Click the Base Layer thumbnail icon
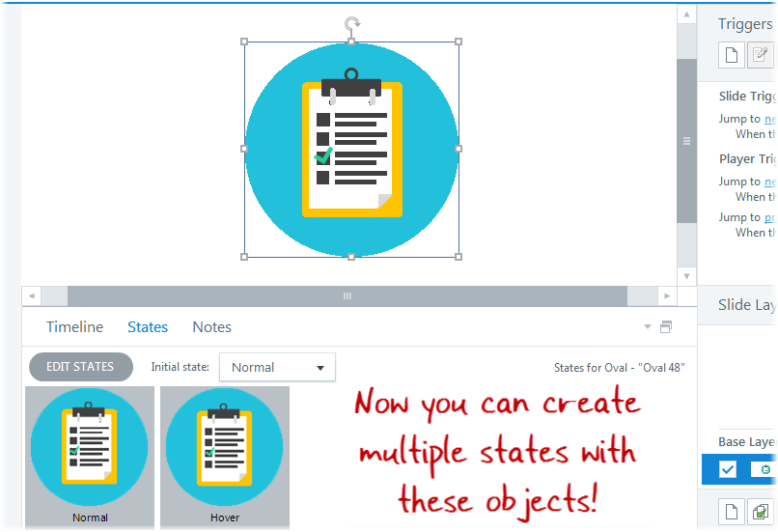Screen dimensions: 778x532 764,469
